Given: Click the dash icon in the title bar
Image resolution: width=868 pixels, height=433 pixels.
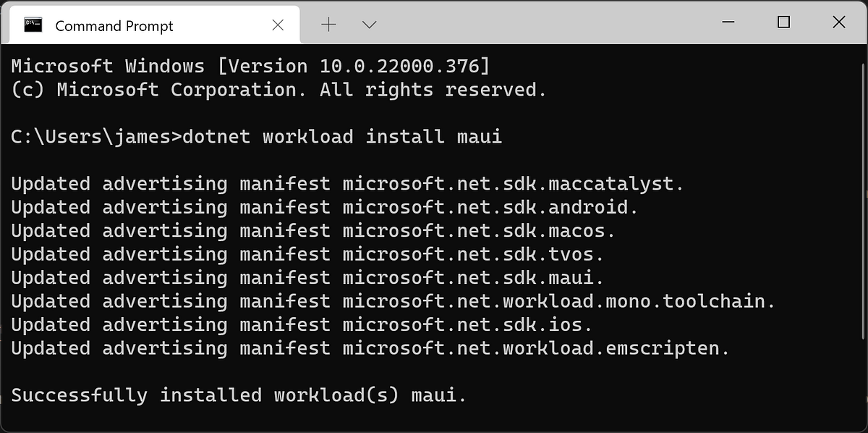Looking at the screenshot, I should coord(727,22).
